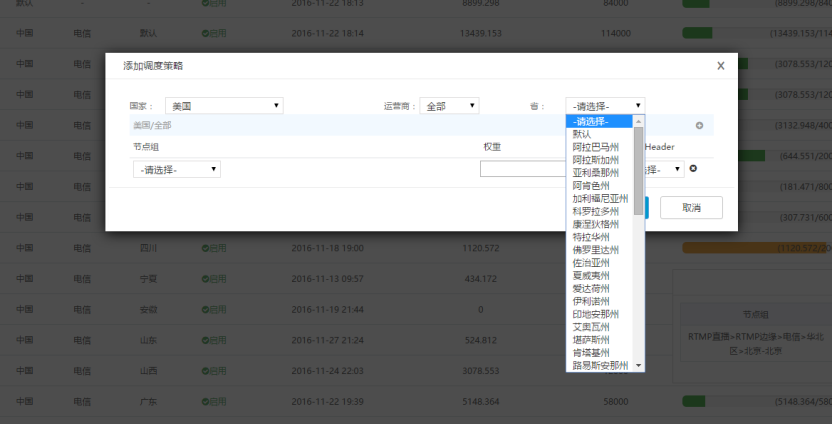This screenshot has width=832, height=424.
Task: Click 启用 check icon in 山西 row
Action: [x=205, y=371]
